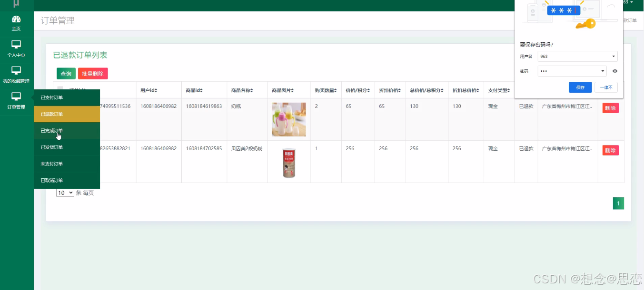Go to pagination page 1
This screenshot has width=644, height=290.
coord(618,203)
